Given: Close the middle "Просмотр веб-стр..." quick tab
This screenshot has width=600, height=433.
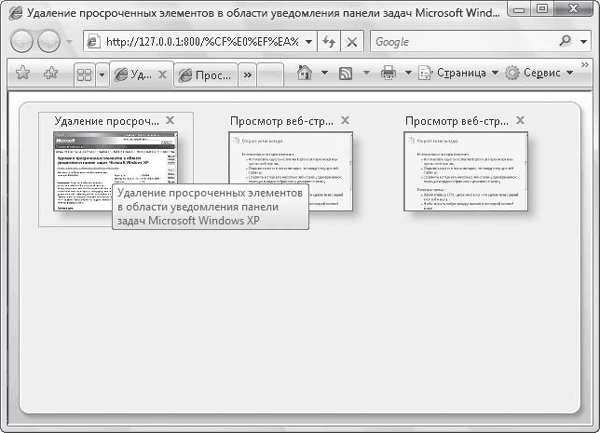Looking at the screenshot, I should 345,120.
